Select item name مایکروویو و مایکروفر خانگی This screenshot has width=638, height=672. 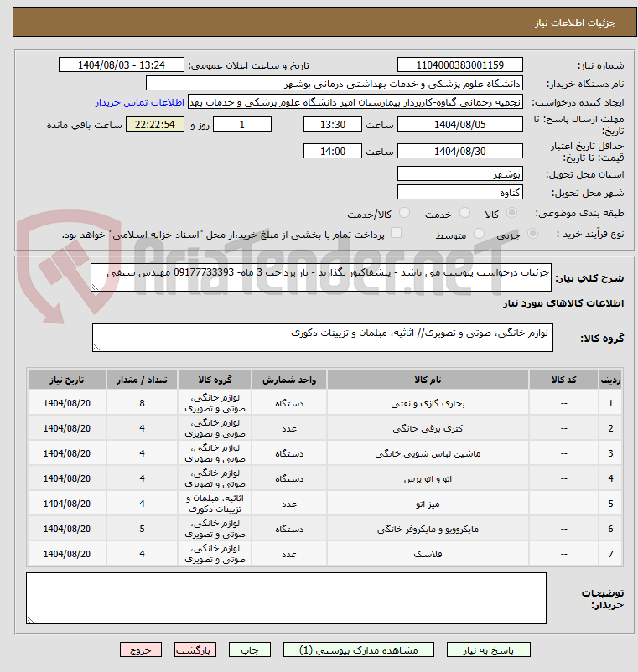point(428,529)
